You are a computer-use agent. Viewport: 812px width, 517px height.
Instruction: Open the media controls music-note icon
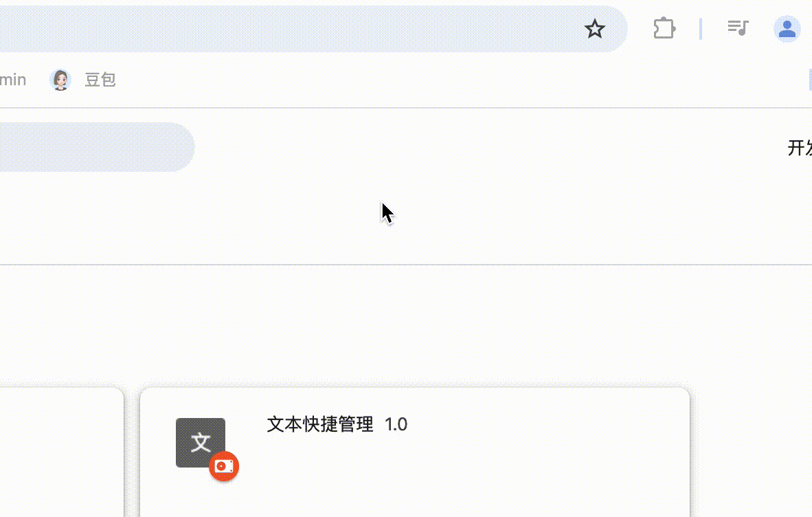click(x=737, y=28)
